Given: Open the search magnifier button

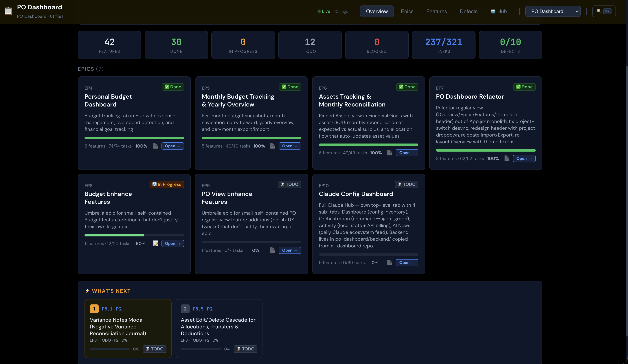Looking at the screenshot, I should coord(604,11).
